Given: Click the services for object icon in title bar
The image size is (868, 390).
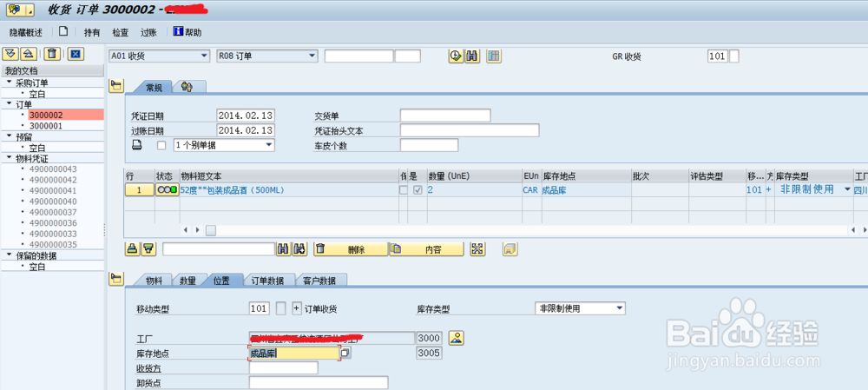Looking at the screenshot, I should [20, 9].
